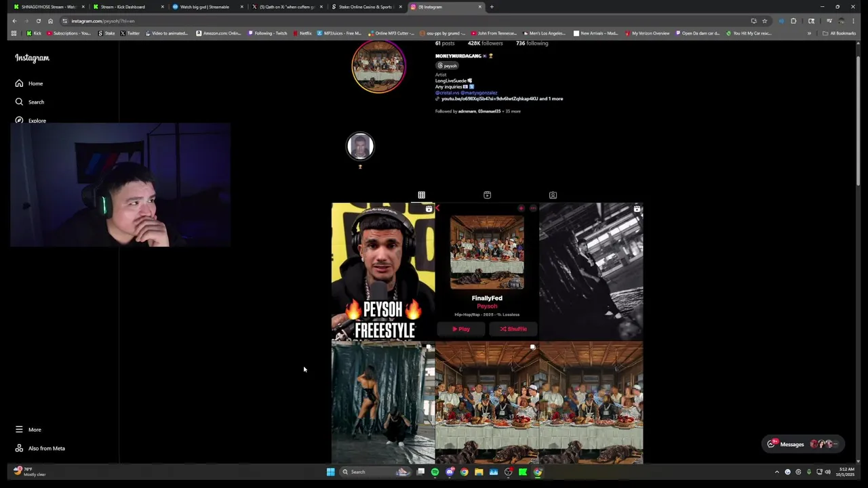Reload the current page
Viewport: 868px width, 488px height.
coord(39,21)
